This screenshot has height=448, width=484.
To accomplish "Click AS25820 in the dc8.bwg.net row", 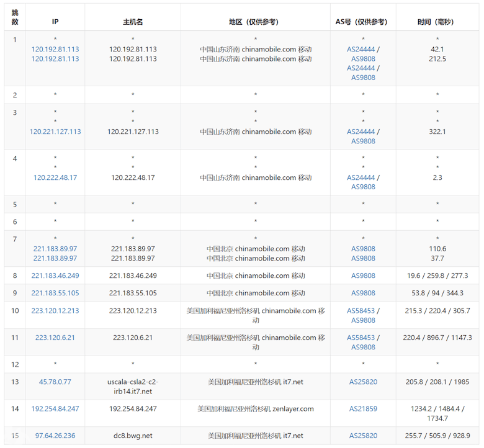I will [363, 436].
